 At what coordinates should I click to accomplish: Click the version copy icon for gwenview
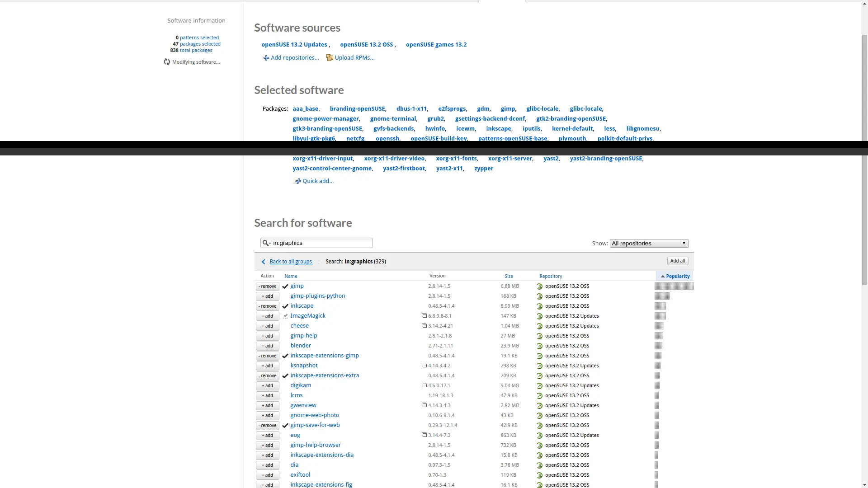point(424,405)
